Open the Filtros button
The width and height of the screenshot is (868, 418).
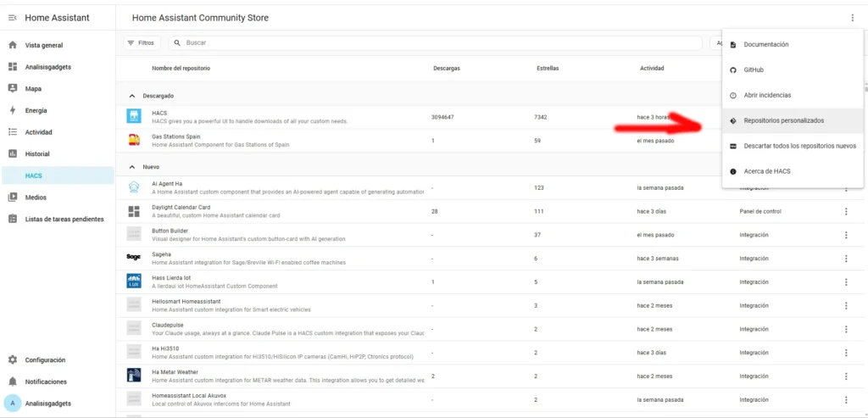[142, 42]
